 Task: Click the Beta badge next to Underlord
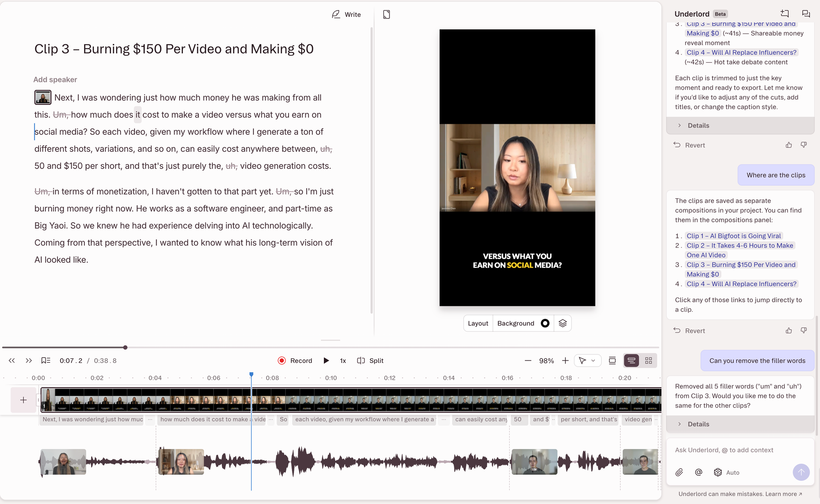pos(720,14)
